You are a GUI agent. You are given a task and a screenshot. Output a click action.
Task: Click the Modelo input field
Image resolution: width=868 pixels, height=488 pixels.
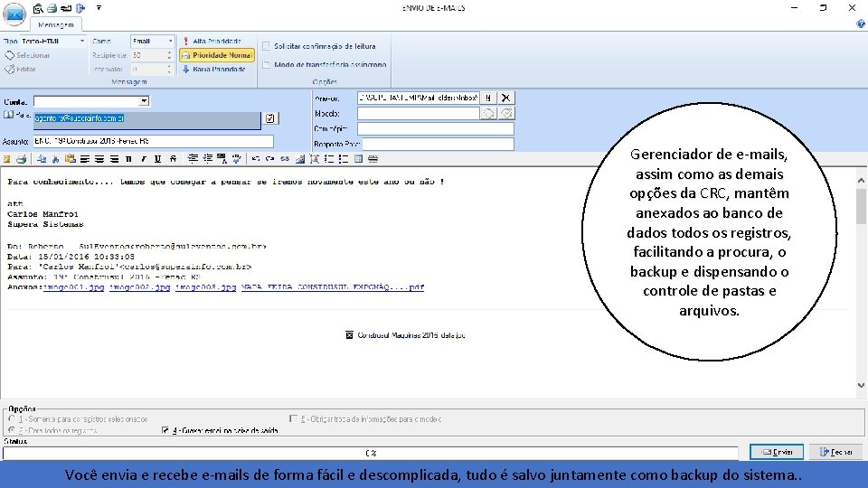(x=418, y=114)
